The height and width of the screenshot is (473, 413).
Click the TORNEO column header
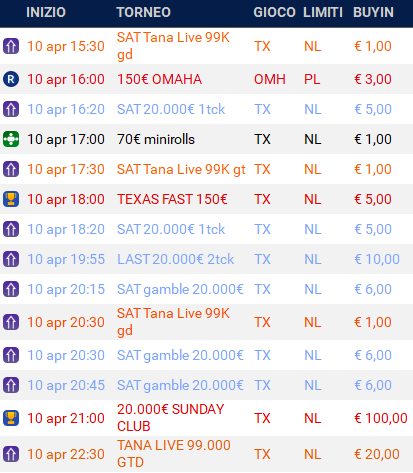tap(144, 13)
